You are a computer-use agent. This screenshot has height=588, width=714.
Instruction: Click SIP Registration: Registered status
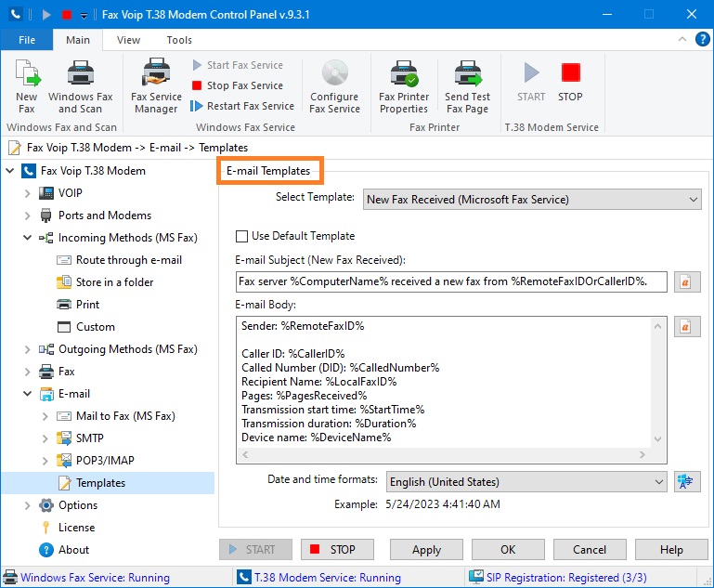tap(558, 578)
